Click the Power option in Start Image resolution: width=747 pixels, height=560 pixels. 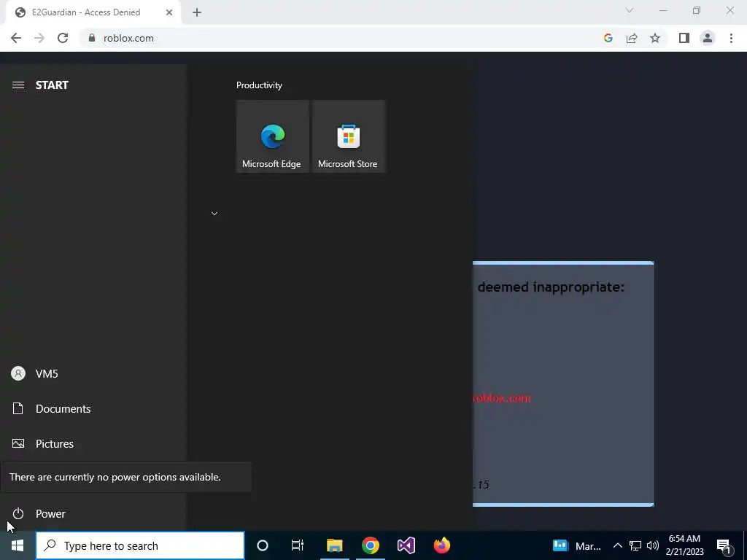click(x=93, y=514)
